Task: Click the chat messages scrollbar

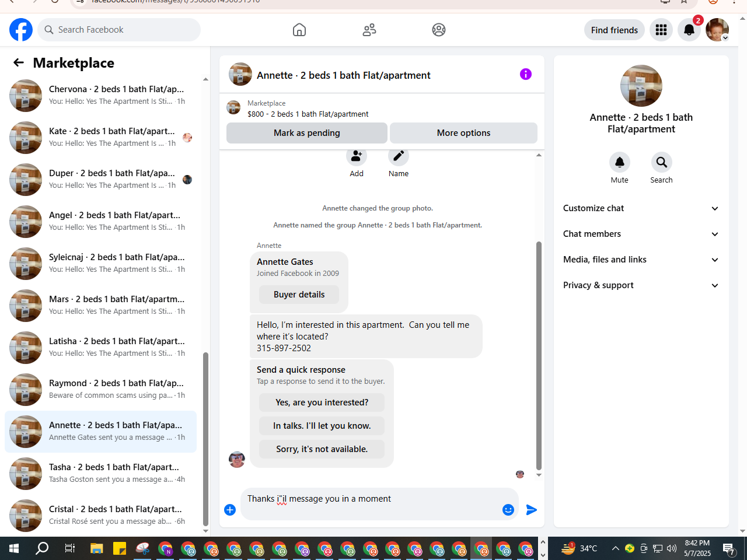Action: 539,356
